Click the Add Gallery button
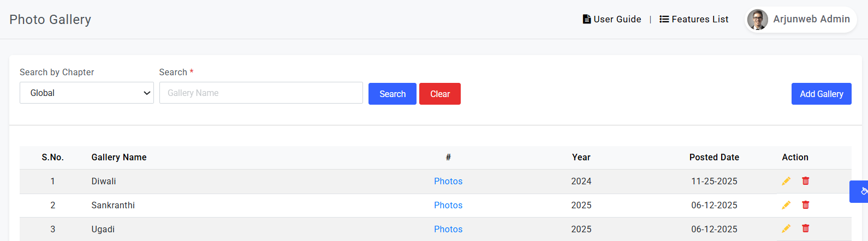 pos(822,94)
